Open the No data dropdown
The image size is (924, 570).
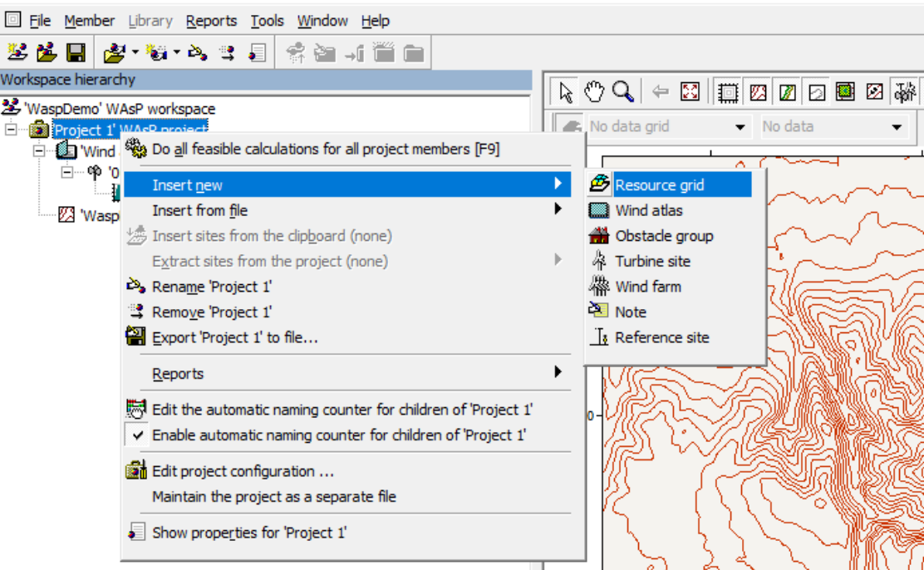coord(897,127)
